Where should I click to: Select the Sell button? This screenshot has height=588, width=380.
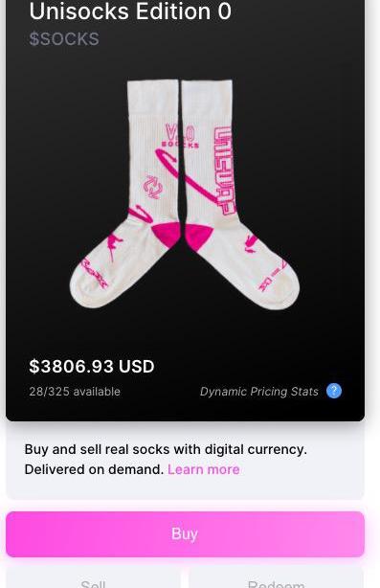point(93,581)
